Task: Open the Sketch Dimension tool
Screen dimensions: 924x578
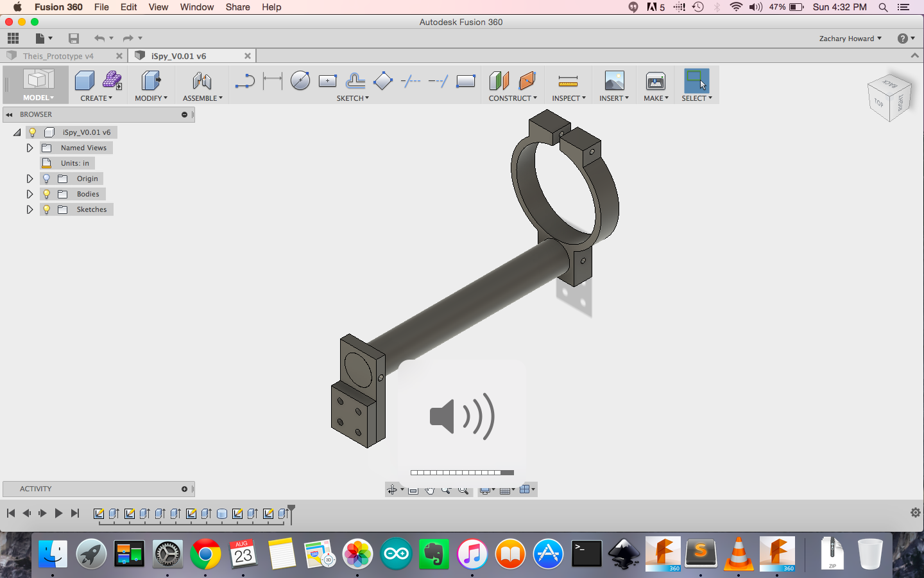Action: [272, 81]
